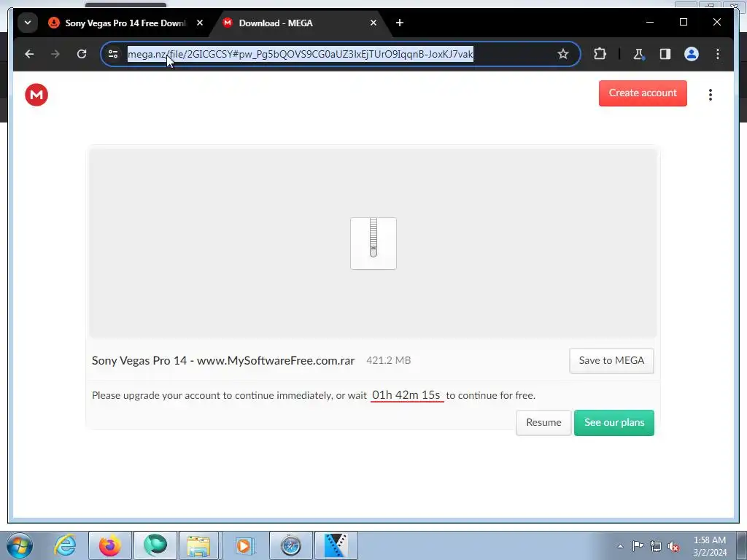Click the muted volume tray icon
This screenshot has width=747, height=560.
673,547
